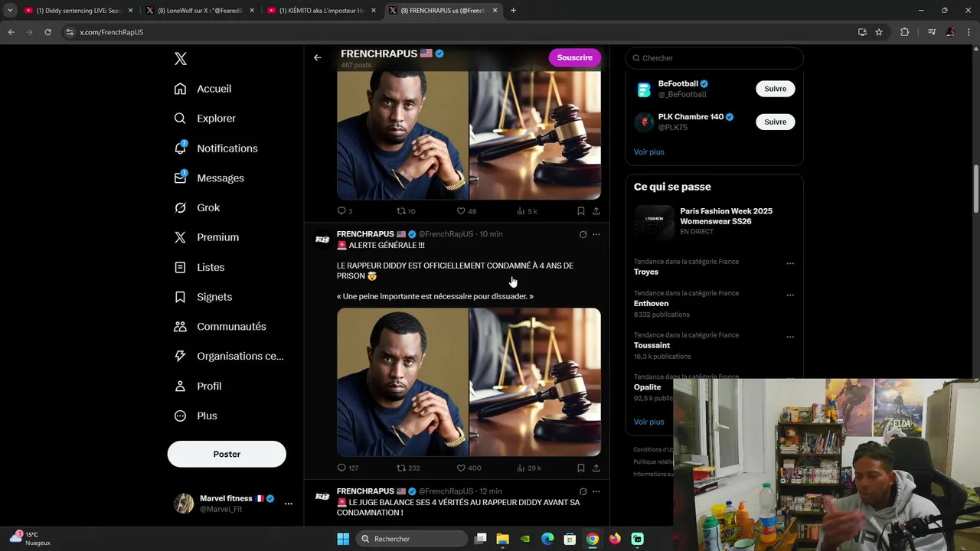Switch to Diddy sentencing LIVE tab
The height and width of the screenshot is (551, 980).
[79, 11]
